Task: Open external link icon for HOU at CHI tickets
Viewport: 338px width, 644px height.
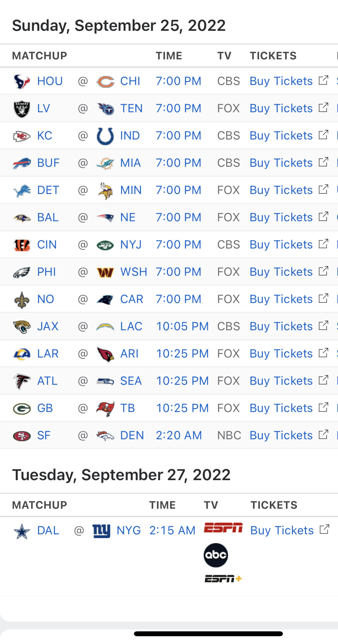Action: (323, 80)
